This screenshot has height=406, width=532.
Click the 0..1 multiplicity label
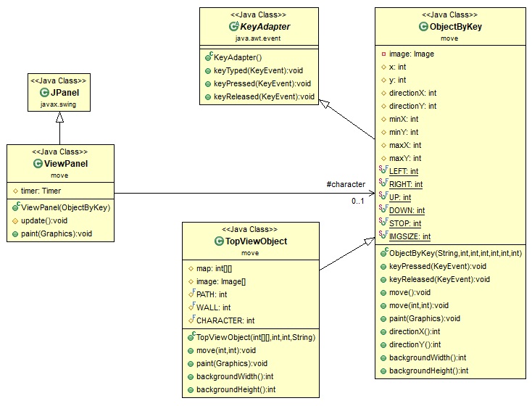pos(358,202)
